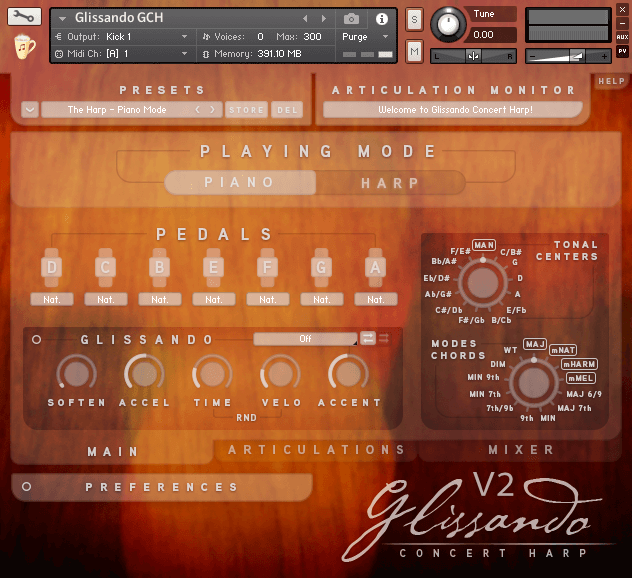
Task: Select previous preset with the left chevron
Action: (198, 110)
